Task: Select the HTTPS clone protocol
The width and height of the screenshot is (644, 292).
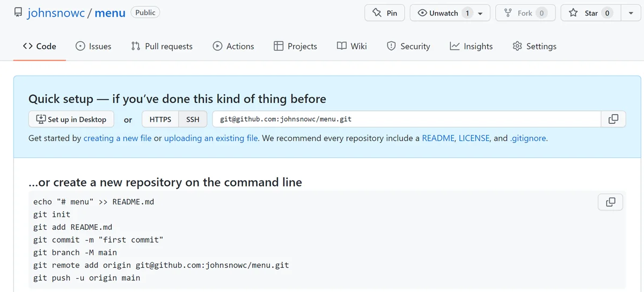Action: click(160, 119)
